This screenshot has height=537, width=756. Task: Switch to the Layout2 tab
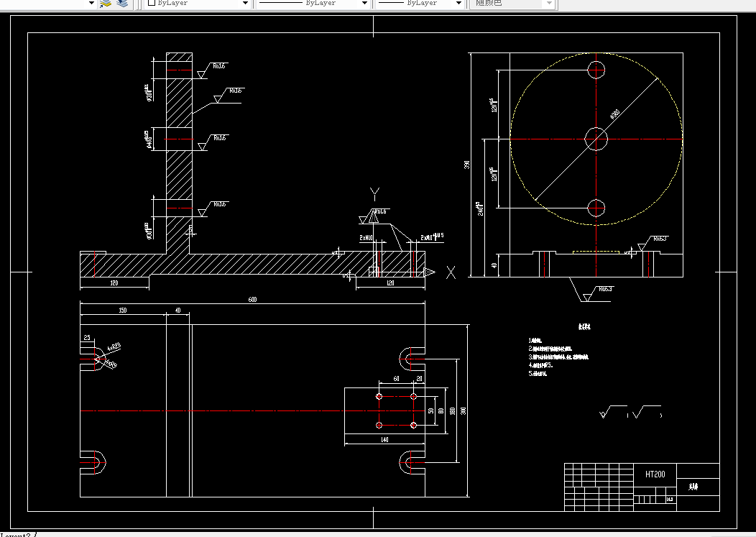coord(15,535)
